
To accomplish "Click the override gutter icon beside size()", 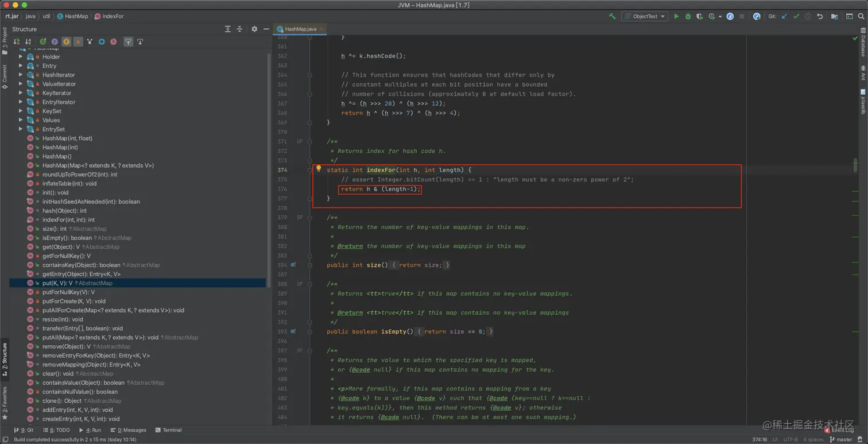I will point(293,265).
